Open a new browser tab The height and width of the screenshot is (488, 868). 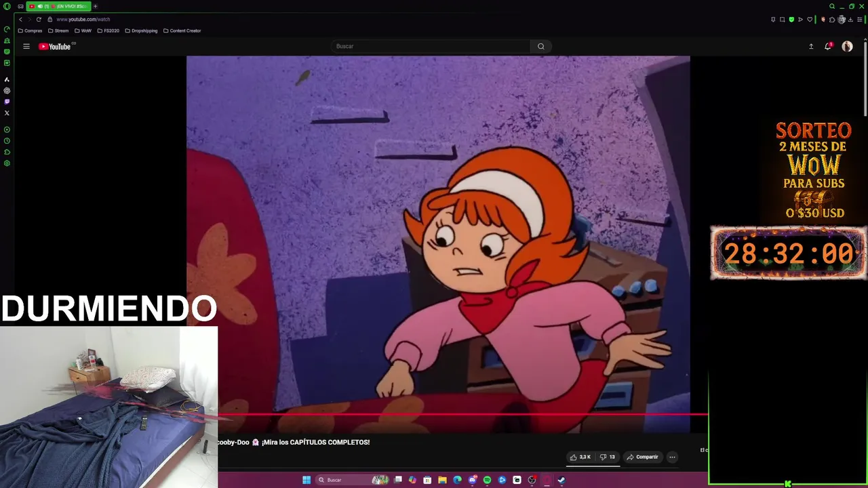(x=96, y=6)
